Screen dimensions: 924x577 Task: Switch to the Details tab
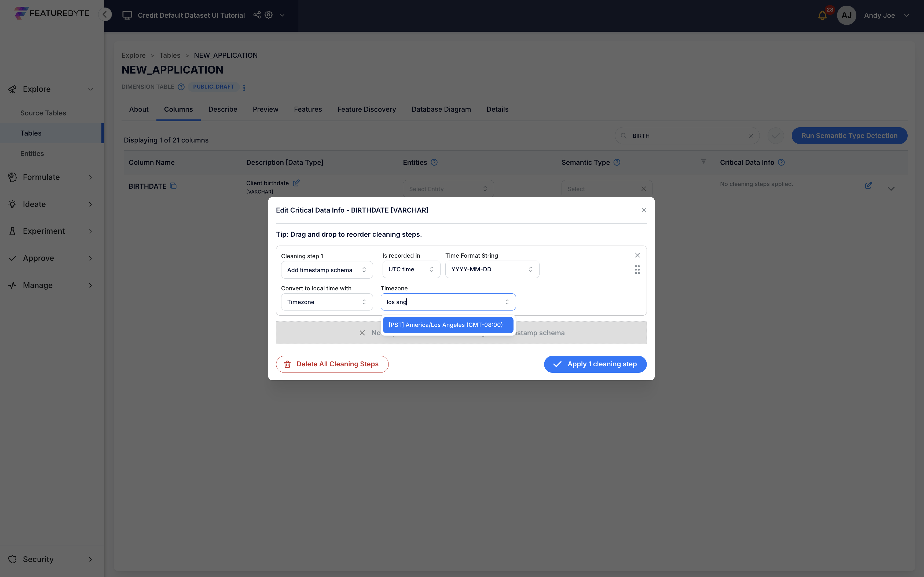[497, 109]
